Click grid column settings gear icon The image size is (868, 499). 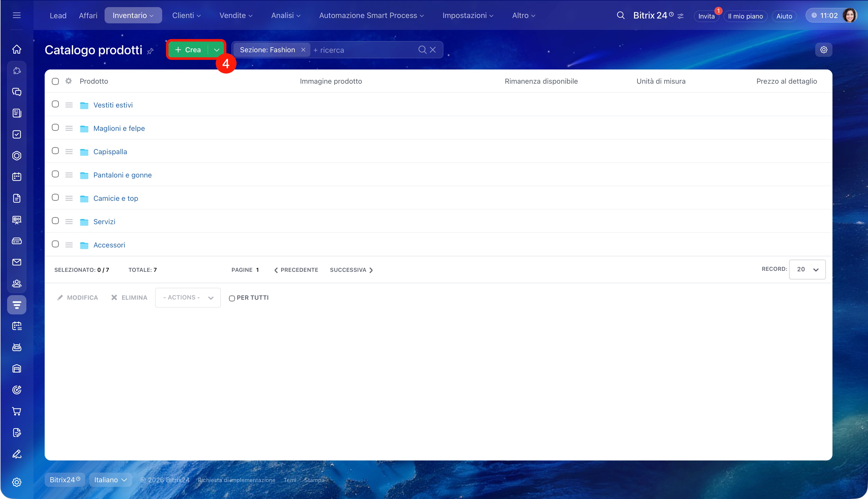pos(69,81)
